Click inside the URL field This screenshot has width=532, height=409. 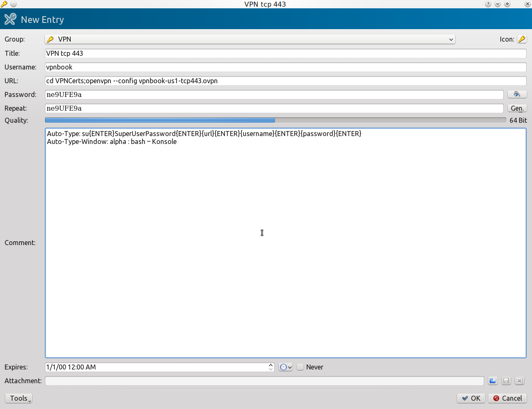coord(285,81)
